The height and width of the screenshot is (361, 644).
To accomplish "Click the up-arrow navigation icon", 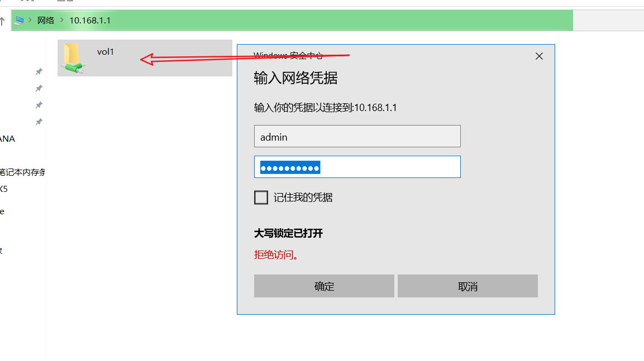I will tap(2, 21).
